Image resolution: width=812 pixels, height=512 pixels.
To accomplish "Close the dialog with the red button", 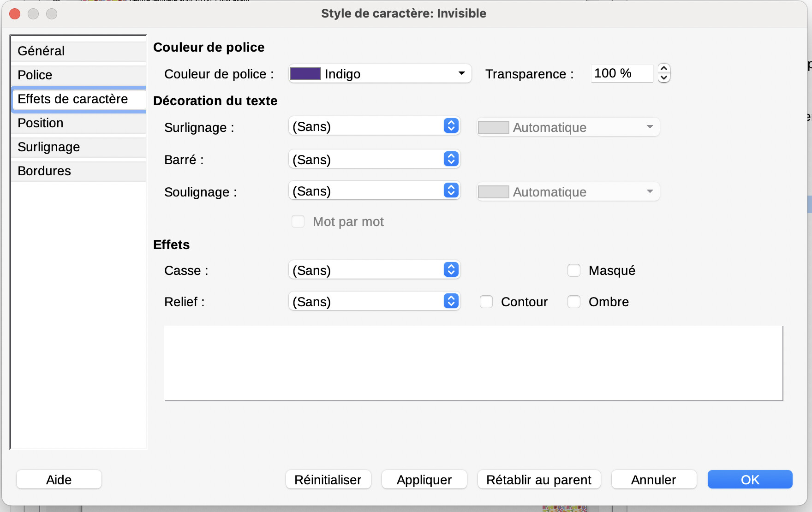I will tap(15, 14).
